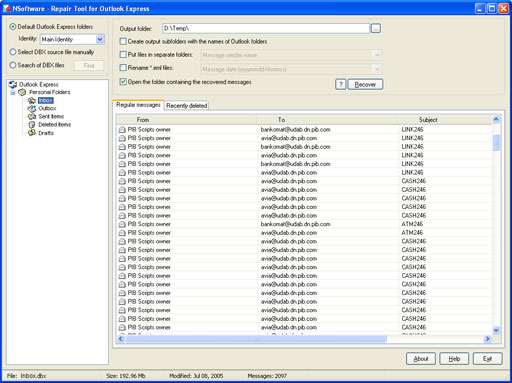Collapse Personal Folders tree node
The width and height of the screenshot is (512, 383).
(x=13, y=92)
